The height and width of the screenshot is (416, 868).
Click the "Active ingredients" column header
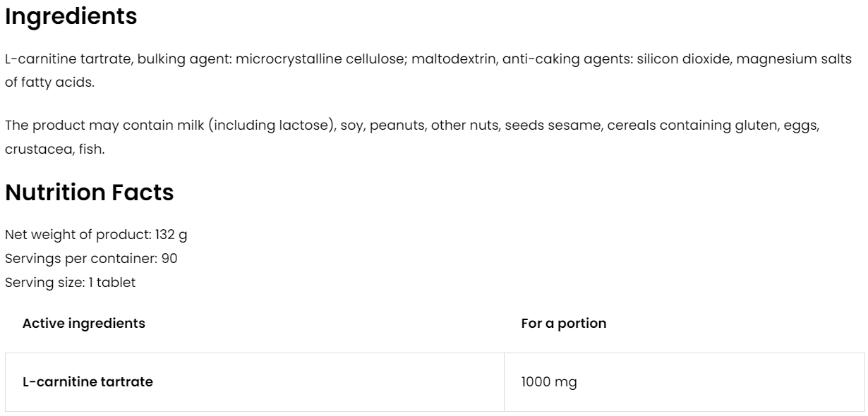(84, 324)
